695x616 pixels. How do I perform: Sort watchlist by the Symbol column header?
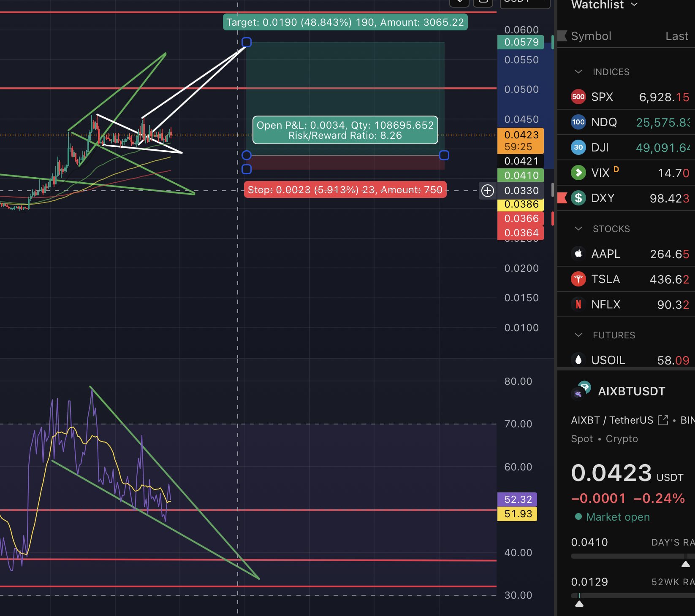[591, 36]
